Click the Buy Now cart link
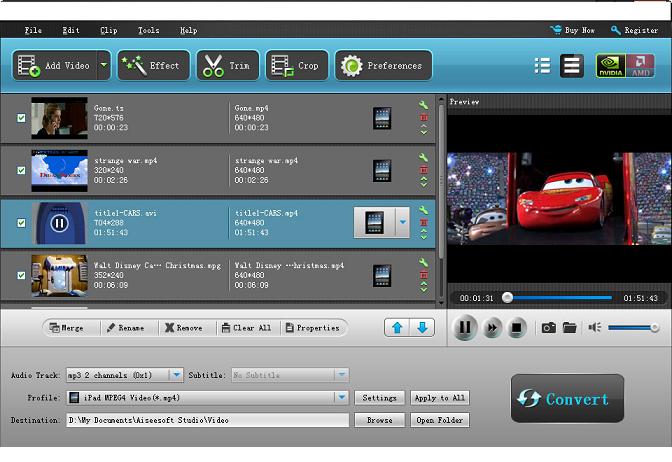 click(572, 30)
